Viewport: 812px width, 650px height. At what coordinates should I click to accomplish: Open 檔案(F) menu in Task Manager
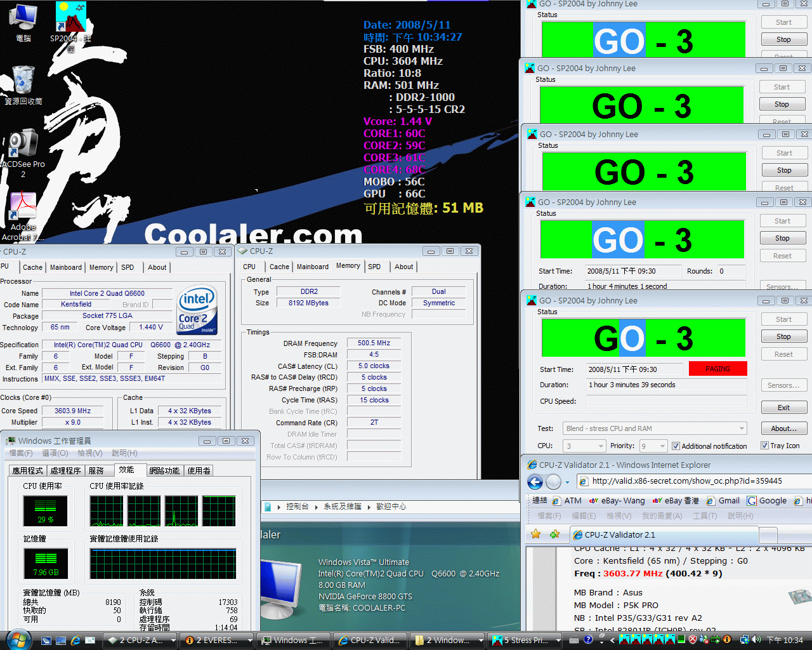tap(21, 453)
